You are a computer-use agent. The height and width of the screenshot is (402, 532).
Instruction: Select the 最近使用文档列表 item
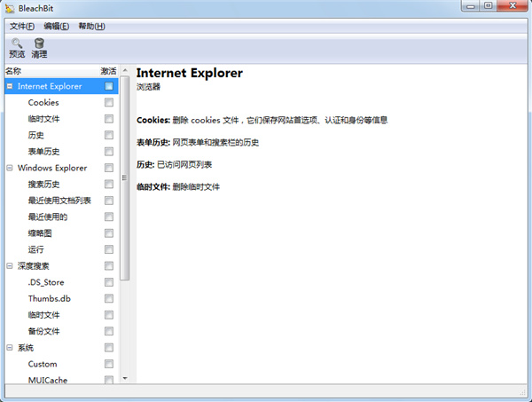pos(59,201)
